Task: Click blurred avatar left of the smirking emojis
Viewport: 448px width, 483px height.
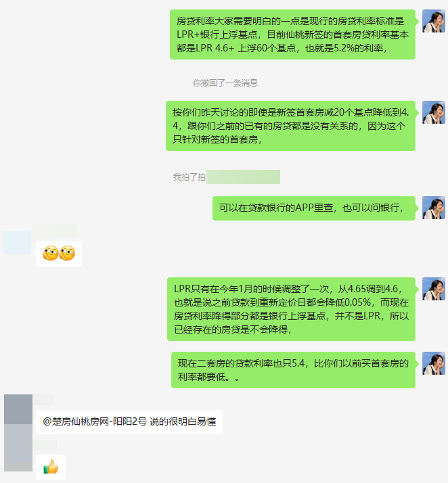Action: coord(17,243)
